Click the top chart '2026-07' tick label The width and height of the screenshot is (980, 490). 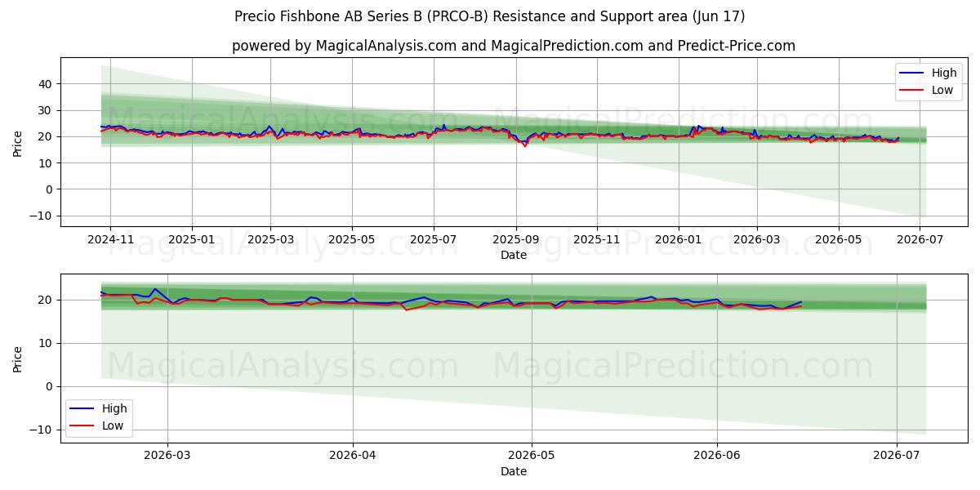click(x=920, y=239)
